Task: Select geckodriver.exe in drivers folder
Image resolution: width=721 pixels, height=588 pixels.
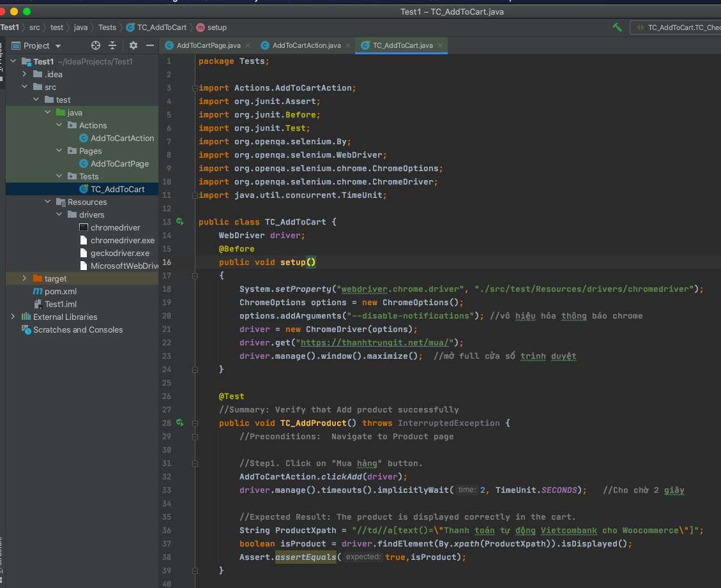Action: 114,253
